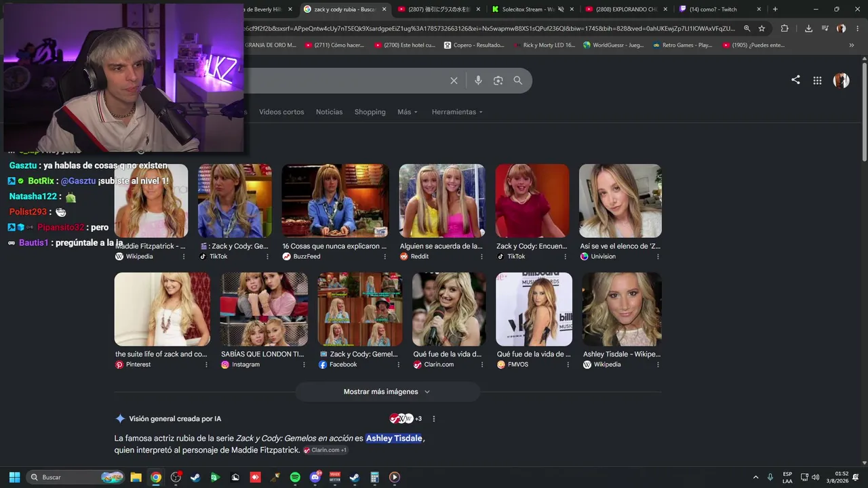Viewport: 868px width, 488px height.
Task: Toggle the taskbar microphone status icon
Action: (x=770, y=477)
